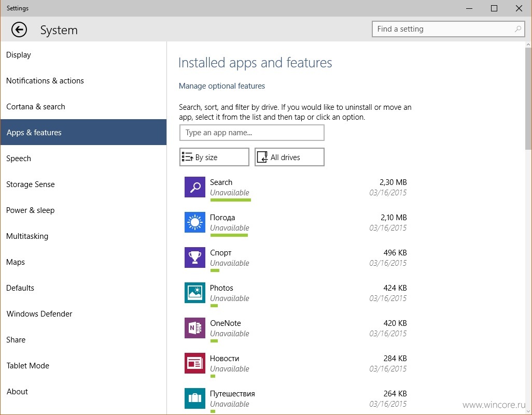The height and width of the screenshot is (415, 532).
Task: Click Manage optional features link
Action: tap(222, 86)
